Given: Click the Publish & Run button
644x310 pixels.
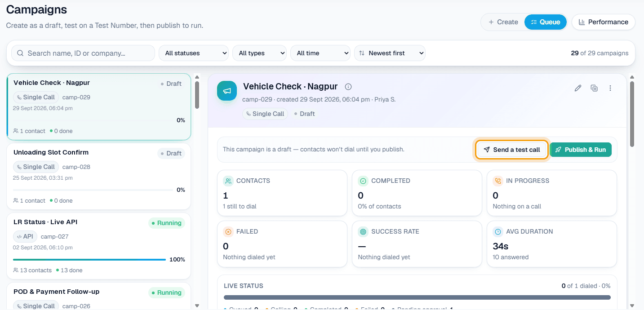Looking at the screenshot, I should tap(581, 150).
